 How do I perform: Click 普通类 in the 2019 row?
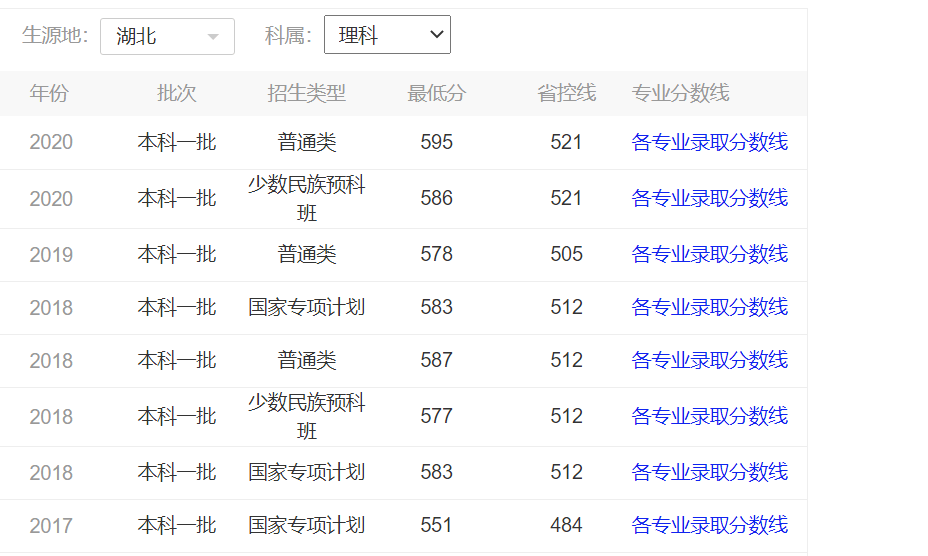point(307,254)
